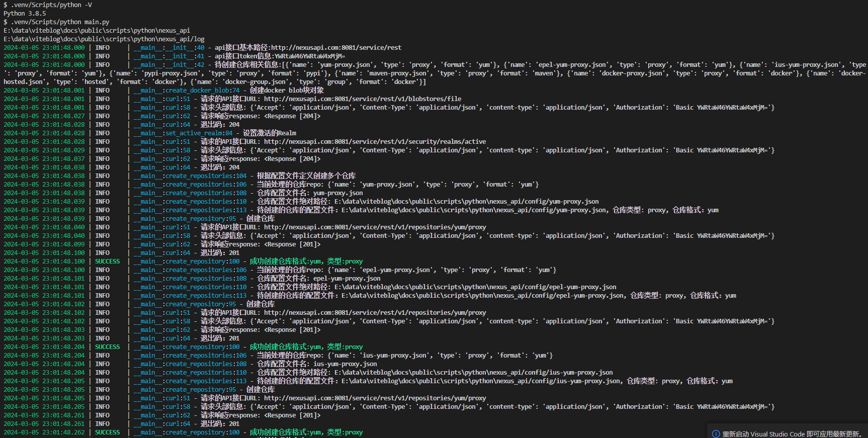This screenshot has height=438, width=868.
Task: Click the timestamp '23:01:48.027'
Action: point(63,116)
